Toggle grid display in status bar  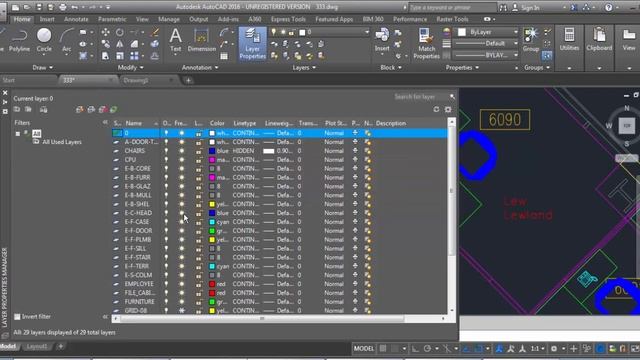383,349
